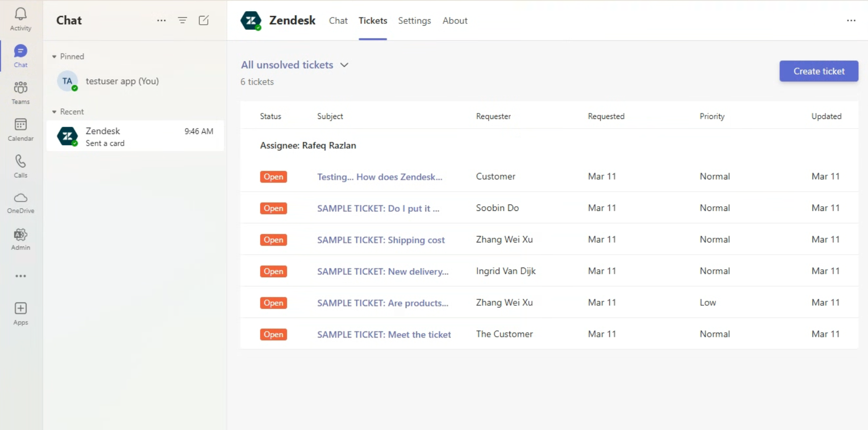
Task: Click the 'Low' priority value
Action: (708, 302)
